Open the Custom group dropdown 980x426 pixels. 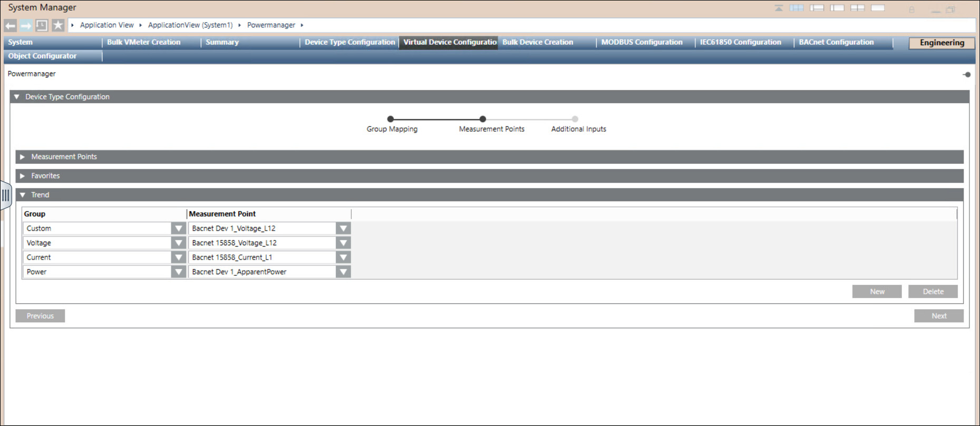(x=179, y=229)
